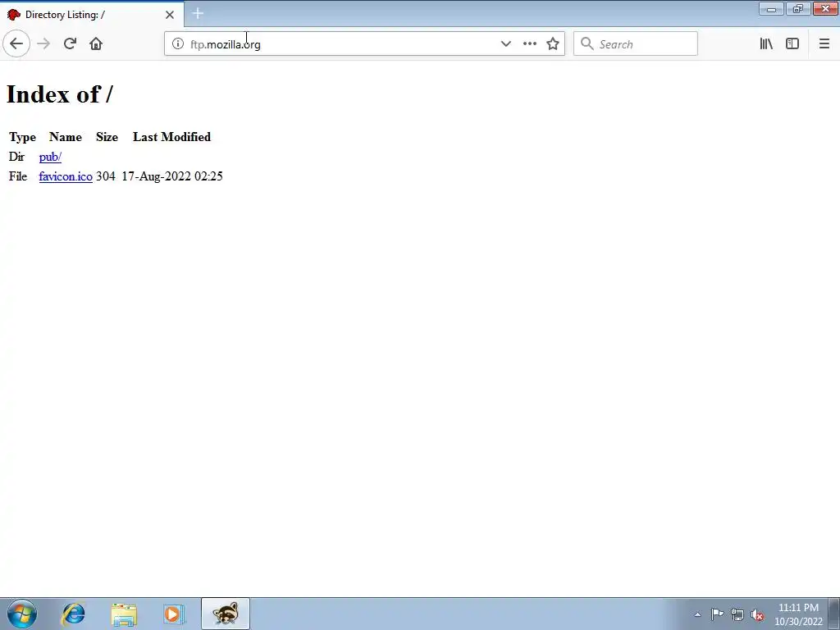The width and height of the screenshot is (840, 630).
Task: Click the Index of / heading
Action: click(59, 94)
